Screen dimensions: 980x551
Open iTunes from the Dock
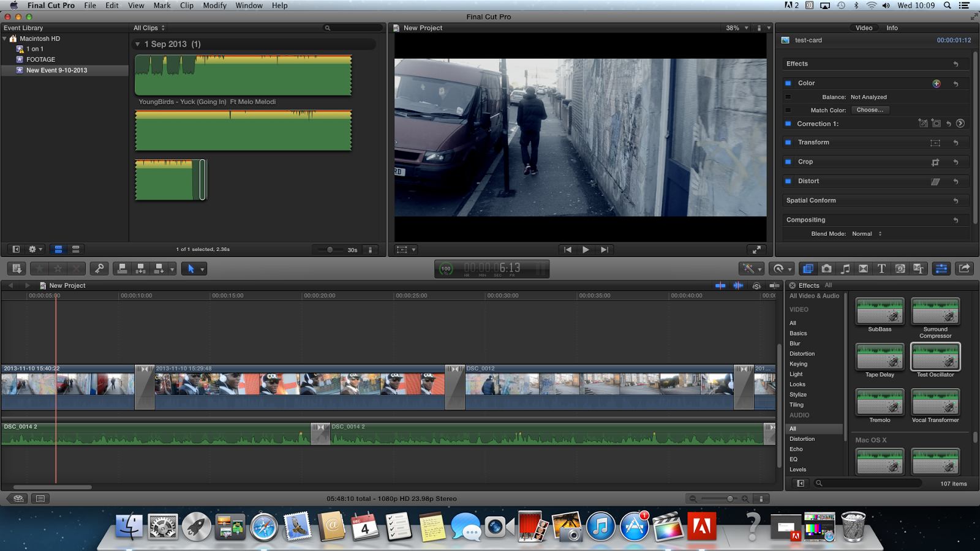tap(601, 527)
